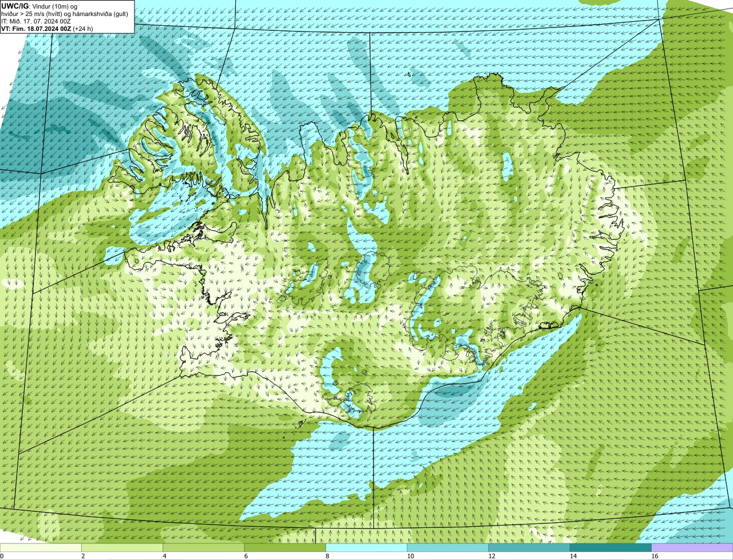Click the '6' label on the legend scale
733x560 pixels.
coord(246,556)
